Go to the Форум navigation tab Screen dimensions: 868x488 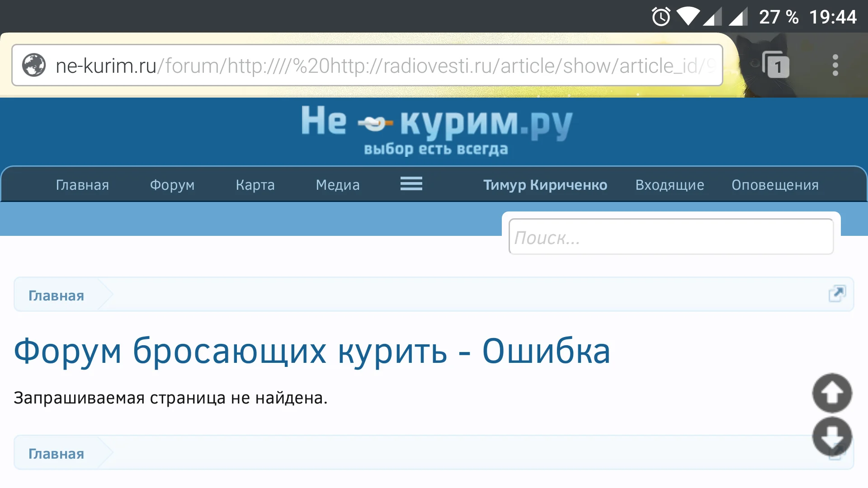(x=172, y=185)
